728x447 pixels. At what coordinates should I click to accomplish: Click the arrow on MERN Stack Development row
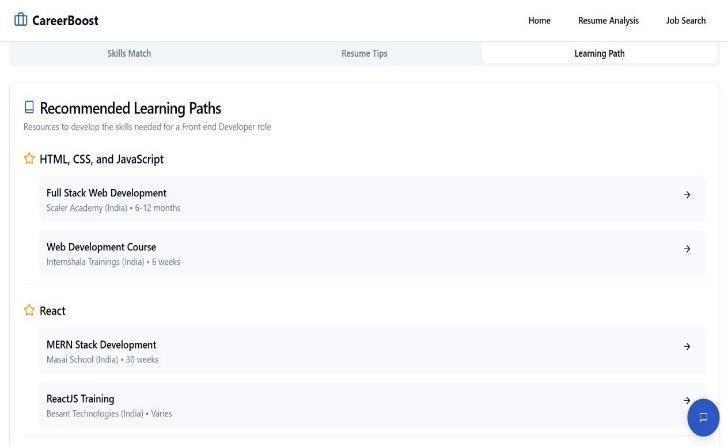point(687,346)
